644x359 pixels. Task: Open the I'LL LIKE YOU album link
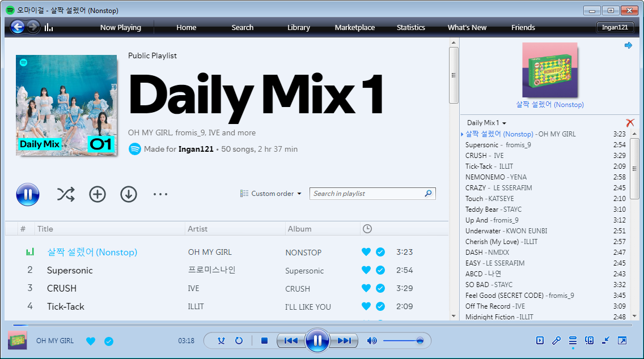tap(308, 306)
